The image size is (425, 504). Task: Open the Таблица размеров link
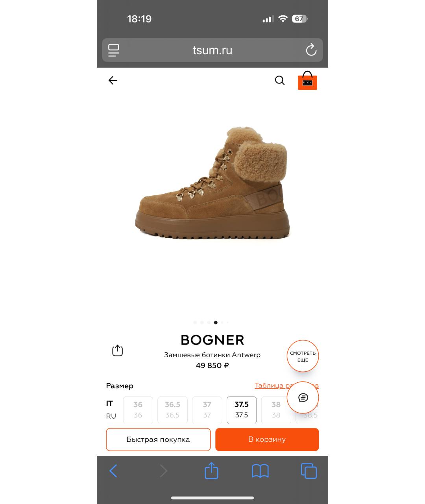tap(286, 385)
